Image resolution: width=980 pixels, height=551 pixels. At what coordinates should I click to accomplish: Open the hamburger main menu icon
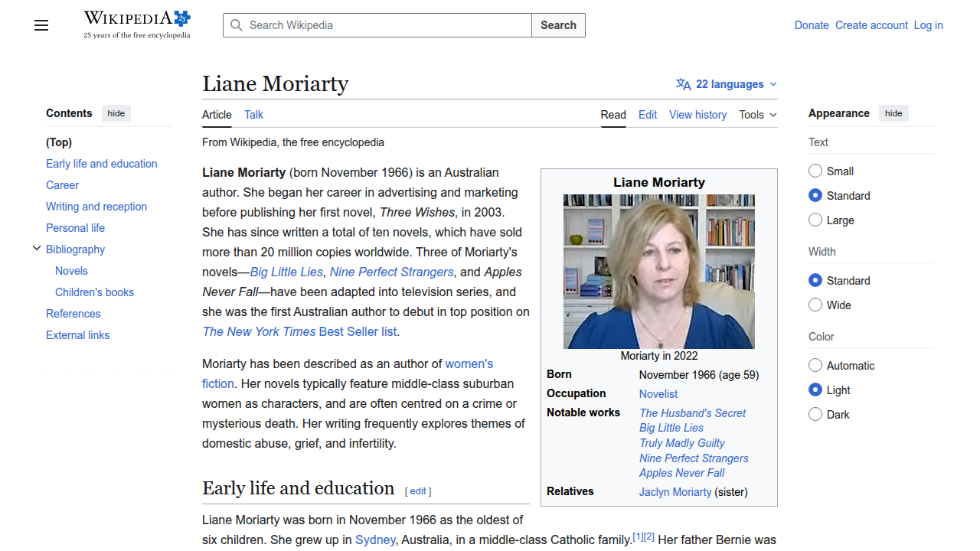41,25
